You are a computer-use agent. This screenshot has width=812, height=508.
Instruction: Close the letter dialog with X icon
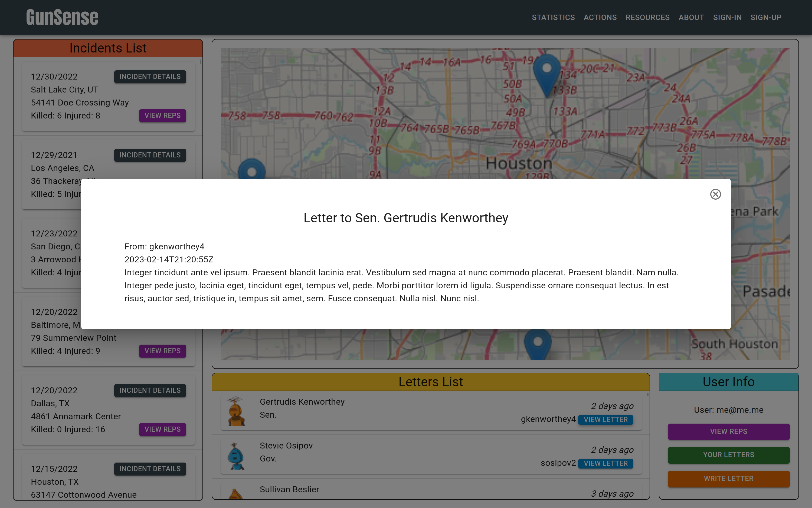click(x=715, y=194)
